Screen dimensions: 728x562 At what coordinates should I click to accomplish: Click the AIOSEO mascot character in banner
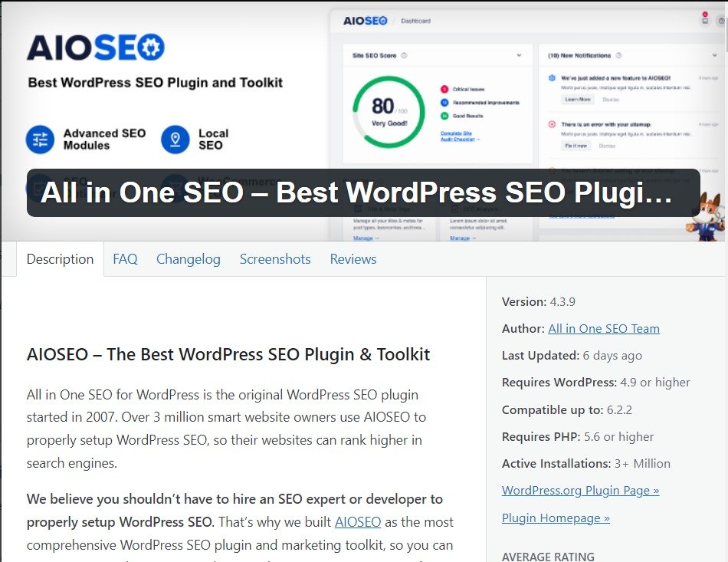click(707, 216)
